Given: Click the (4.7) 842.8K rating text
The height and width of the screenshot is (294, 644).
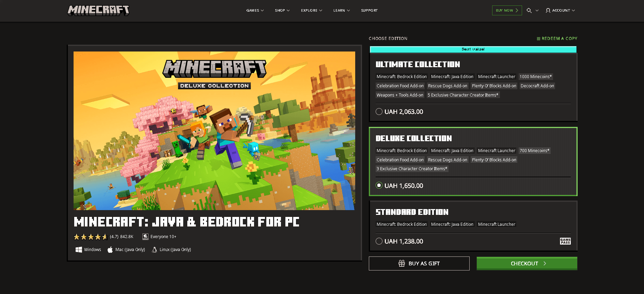Looking at the screenshot, I should pyautogui.click(x=122, y=237).
